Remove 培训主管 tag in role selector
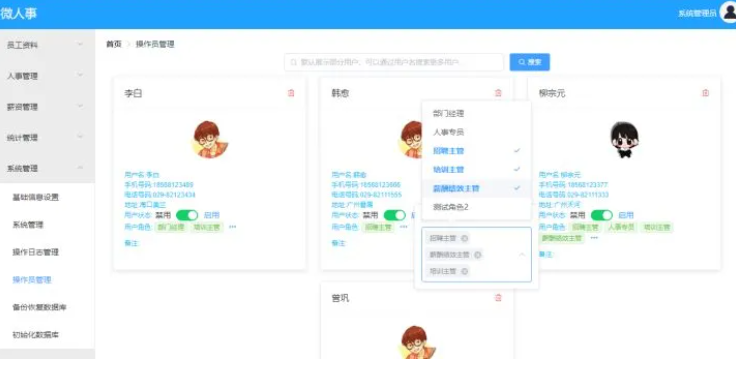The height and width of the screenshot is (374, 736). [x=464, y=271]
